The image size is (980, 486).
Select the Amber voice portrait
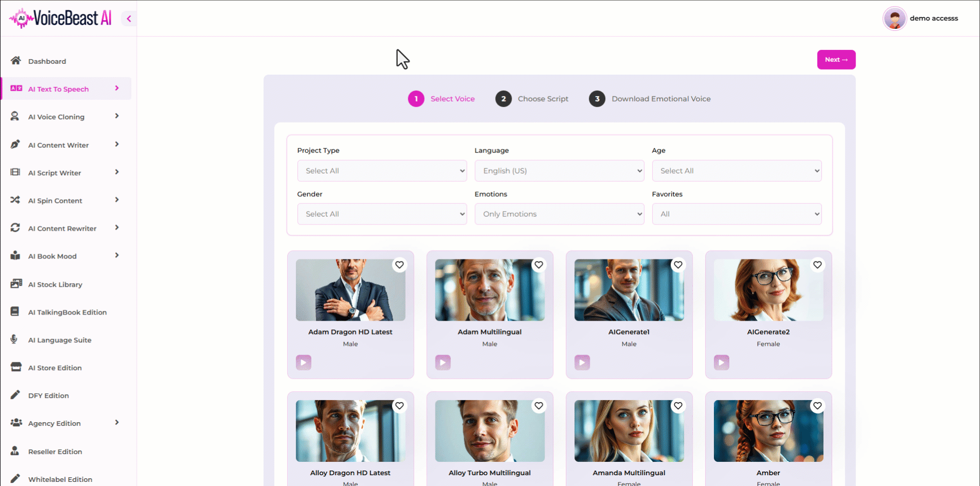point(768,431)
